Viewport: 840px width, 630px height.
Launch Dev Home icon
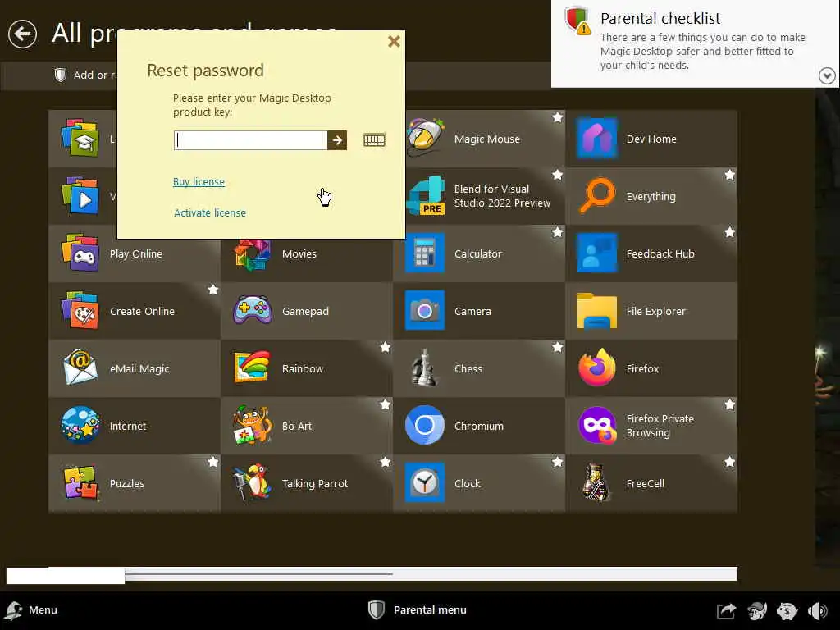click(597, 138)
